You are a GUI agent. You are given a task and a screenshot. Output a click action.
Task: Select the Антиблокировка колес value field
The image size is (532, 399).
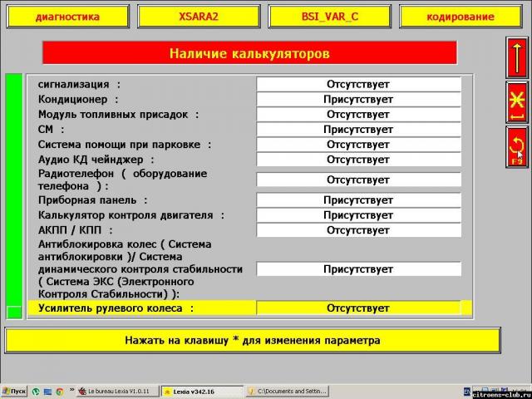point(358,269)
